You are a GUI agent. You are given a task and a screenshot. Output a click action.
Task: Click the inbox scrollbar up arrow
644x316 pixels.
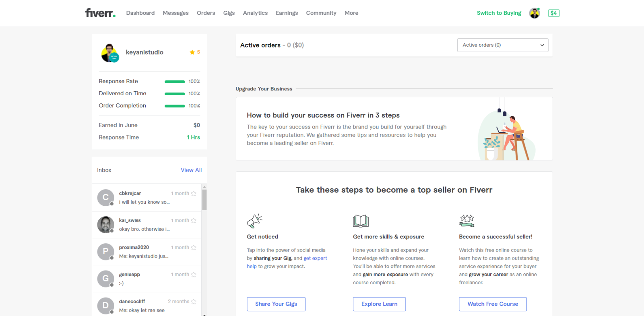(x=204, y=187)
